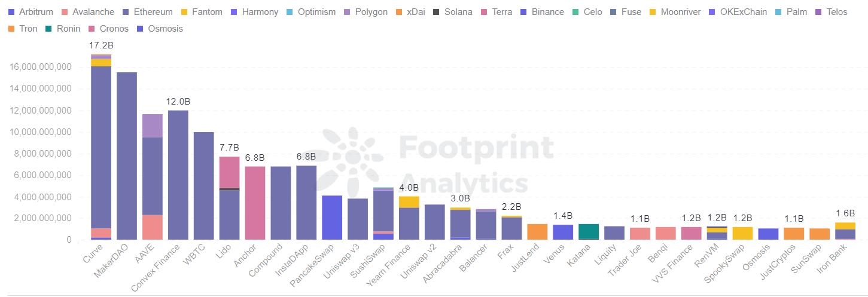
Task: Click the Katana Ronin bar
Action: (589, 232)
